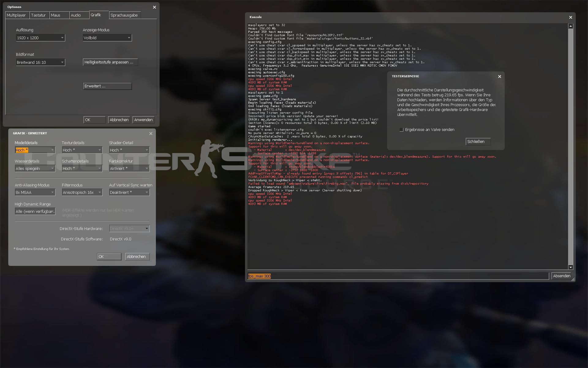588x368 pixels.
Task: Open the Texturdetails dropdown
Action: 82,150
